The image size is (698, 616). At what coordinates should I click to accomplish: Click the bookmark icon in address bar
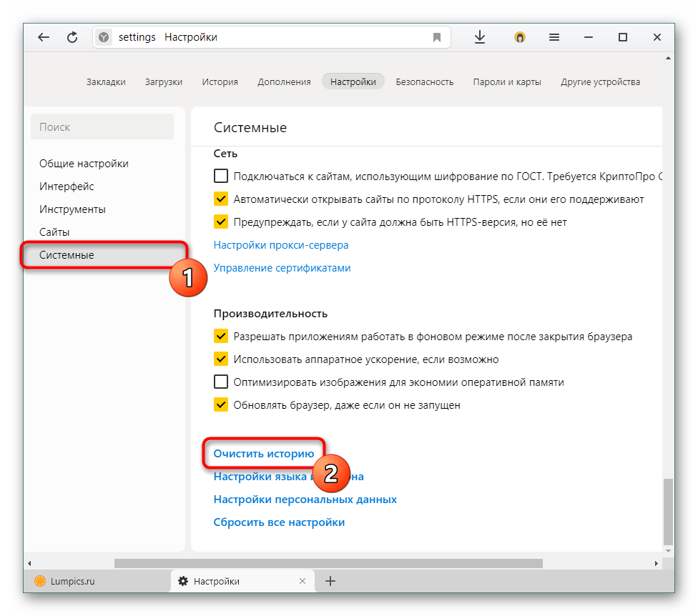437,37
